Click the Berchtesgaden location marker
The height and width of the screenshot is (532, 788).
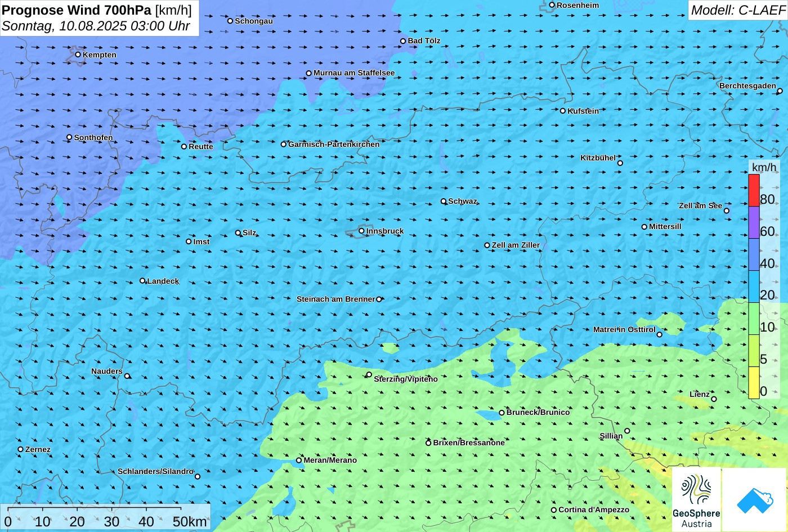[780, 91]
